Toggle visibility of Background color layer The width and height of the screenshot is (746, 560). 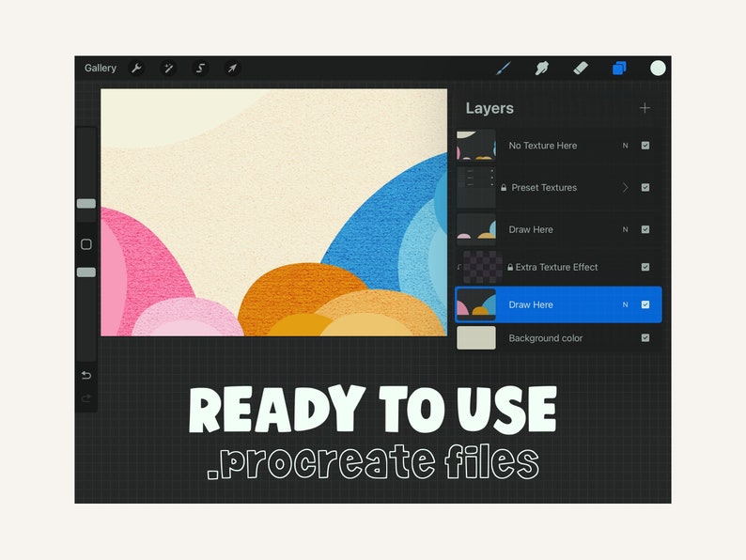pos(645,338)
